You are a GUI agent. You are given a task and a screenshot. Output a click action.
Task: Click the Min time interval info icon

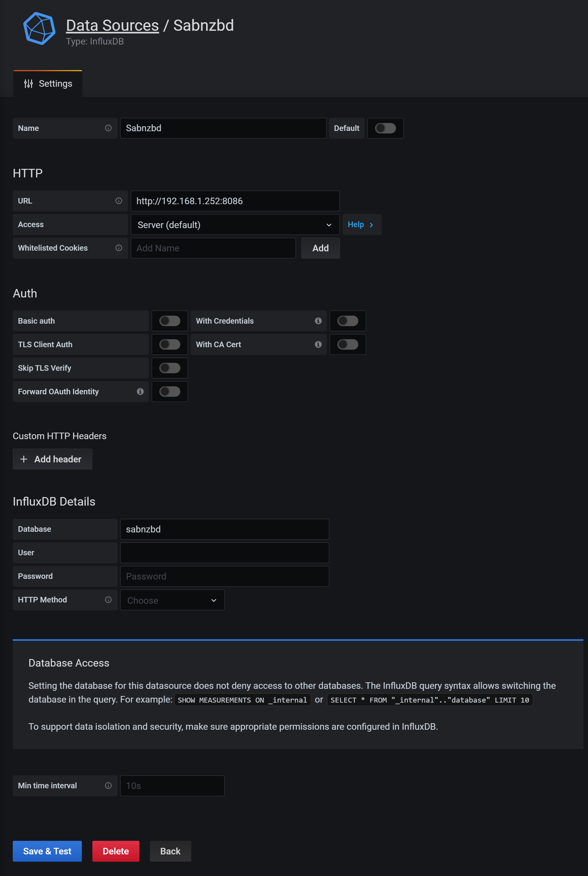(x=108, y=786)
